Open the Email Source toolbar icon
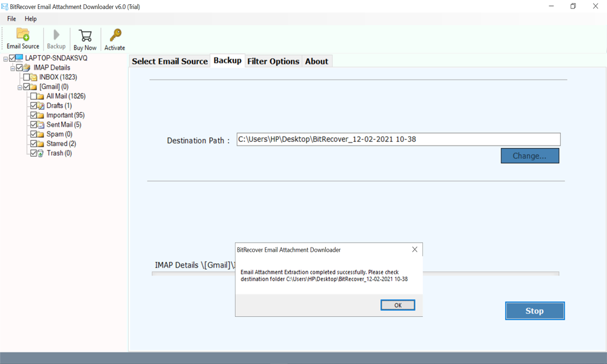Viewport: 607px width, 364px height. pyautogui.click(x=23, y=35)
